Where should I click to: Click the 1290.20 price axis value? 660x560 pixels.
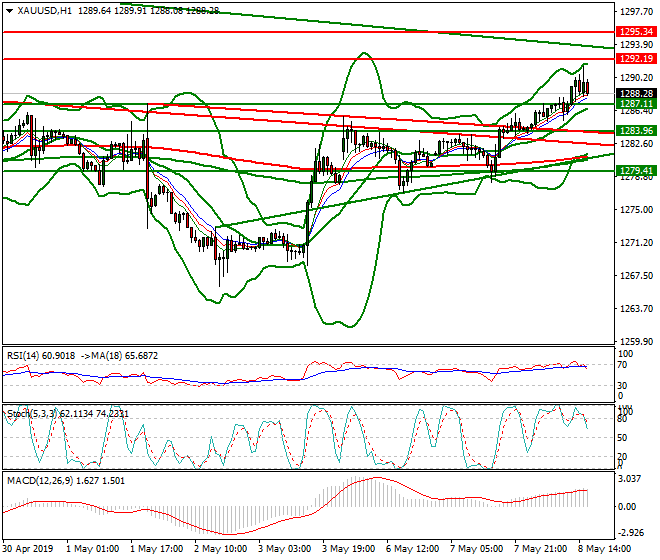[636, 78]
